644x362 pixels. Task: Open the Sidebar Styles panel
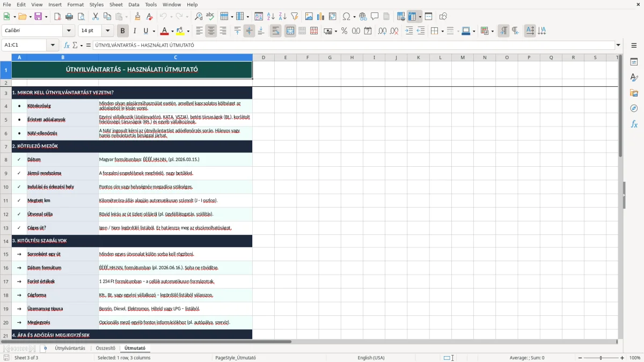pos(634,77)
